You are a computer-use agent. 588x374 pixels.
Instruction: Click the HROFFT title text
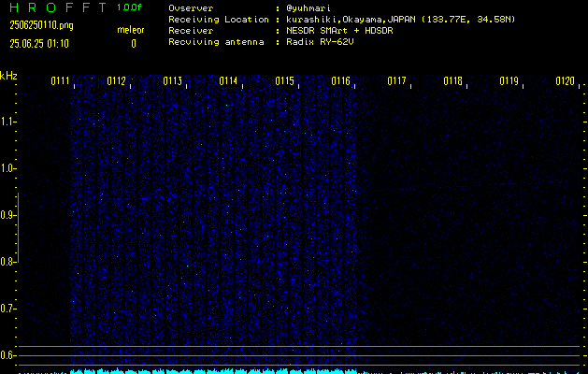pos(59,7)
